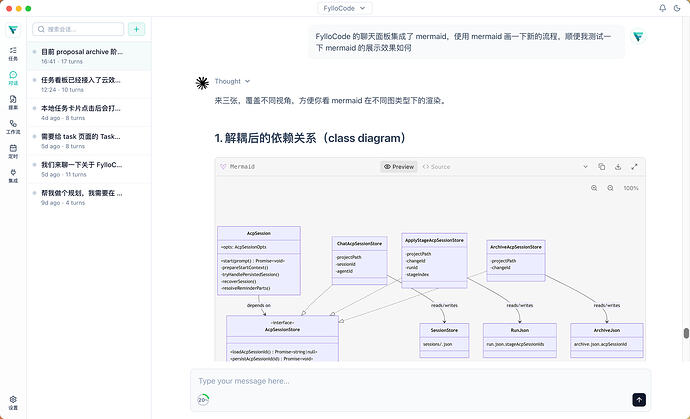This screenshot has width=690, height=419.
Task: Click the '9d ago · 4 turns' conversation subtitle
Action: 62,203
